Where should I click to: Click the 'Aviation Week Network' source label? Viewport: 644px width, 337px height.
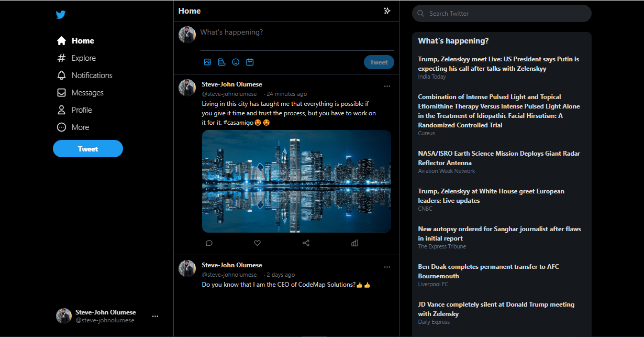(x=447, y=171)
